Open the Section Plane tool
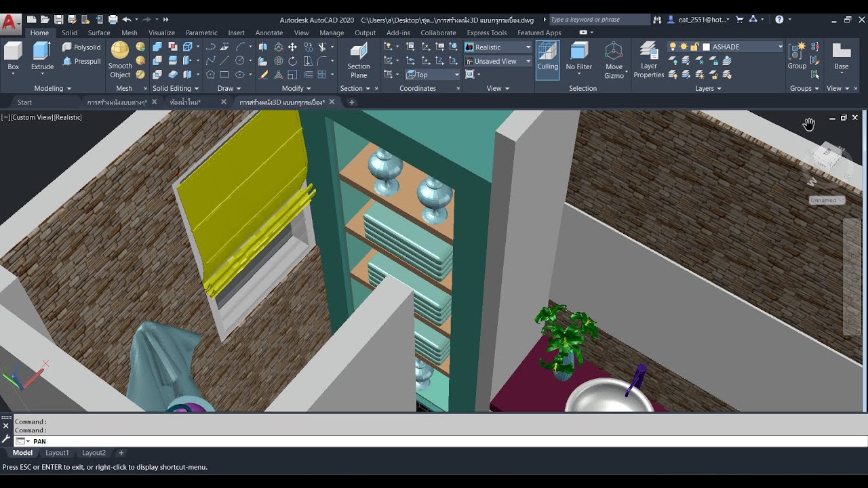868x488 pixels. coord(359,60)
